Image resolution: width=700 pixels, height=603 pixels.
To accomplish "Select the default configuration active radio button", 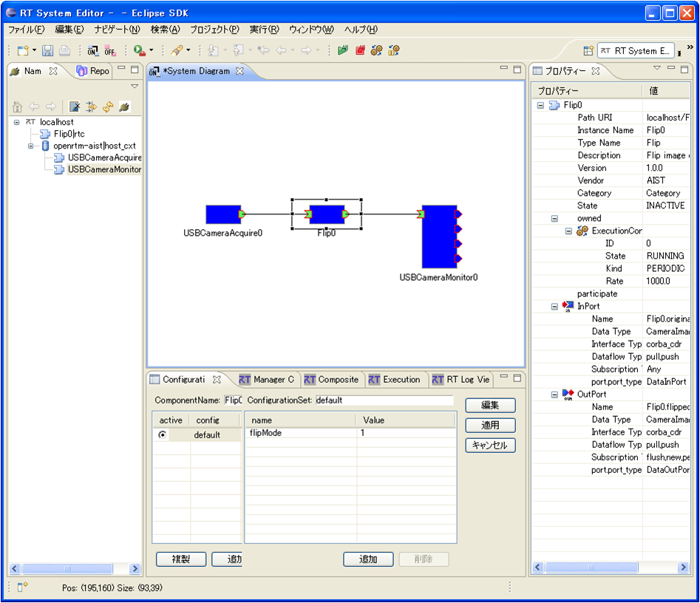I will click(x=163, y=435).
